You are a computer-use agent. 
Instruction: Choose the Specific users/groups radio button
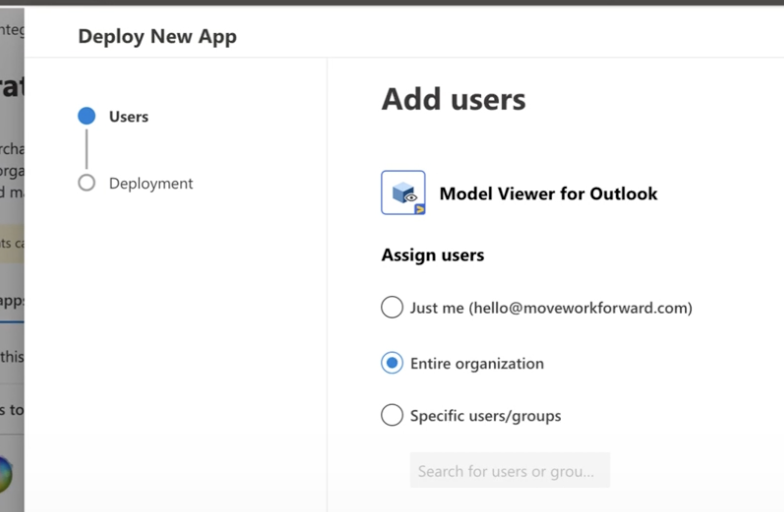point(392,415)
